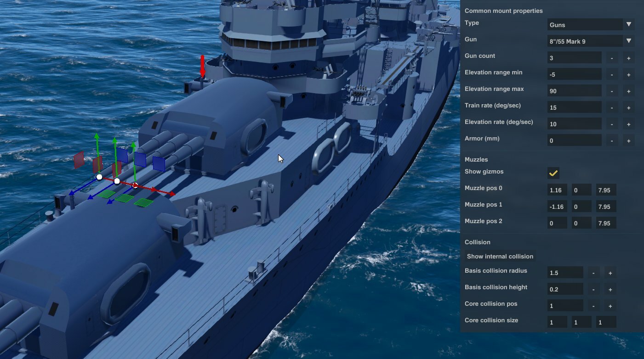Decrease Core collision pos value
This screenshot has height=359, width=644.
pyautogui.click(x=593, y=306)
